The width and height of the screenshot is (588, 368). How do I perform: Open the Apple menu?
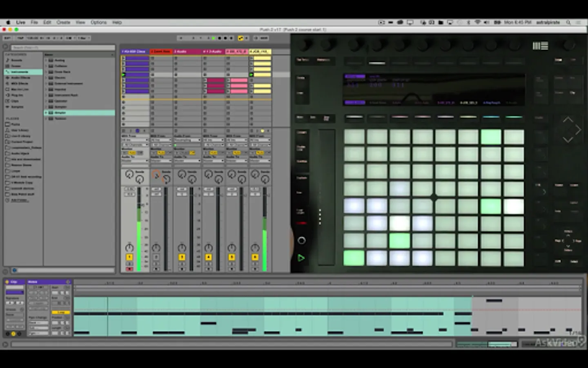[x=8, y=22]
